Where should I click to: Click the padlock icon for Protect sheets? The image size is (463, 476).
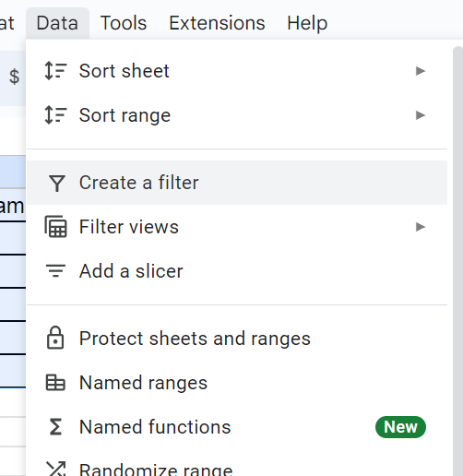[55, 338]
